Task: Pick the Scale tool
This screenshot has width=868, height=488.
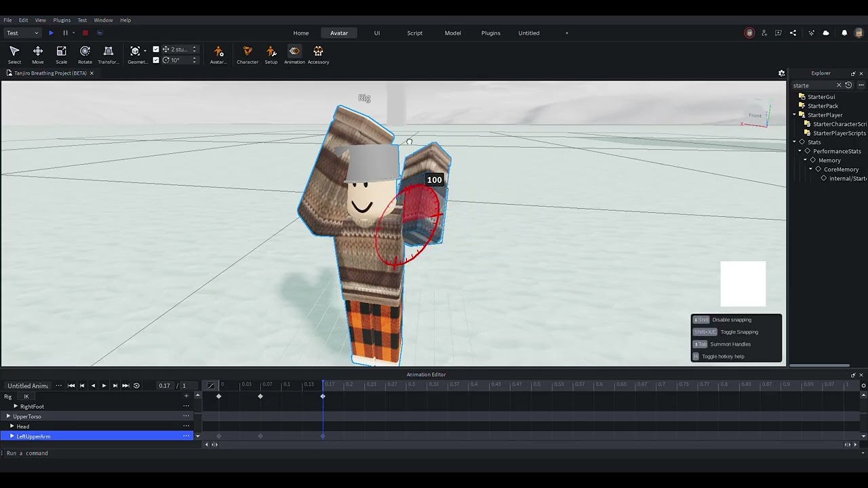Action: coord(61,55)
